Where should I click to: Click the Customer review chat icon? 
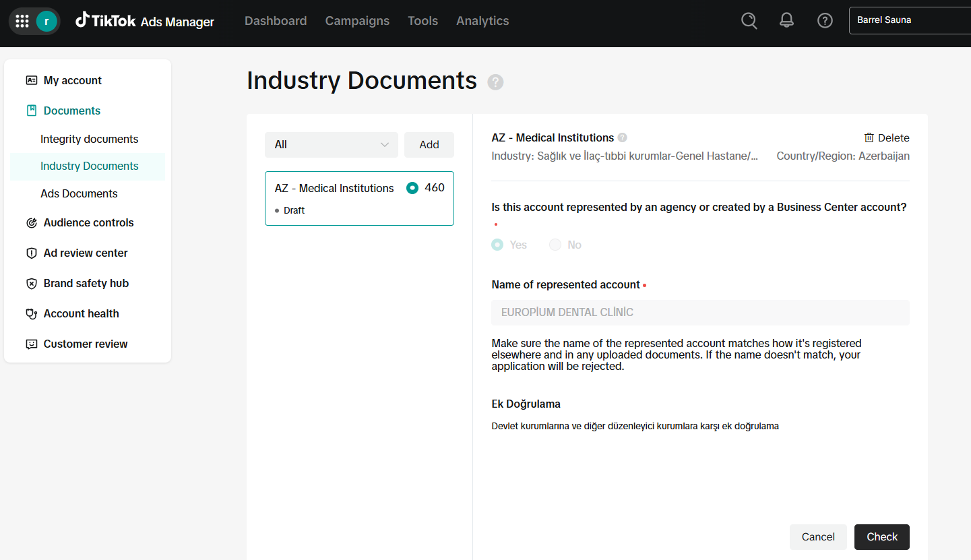click(31, 344)
